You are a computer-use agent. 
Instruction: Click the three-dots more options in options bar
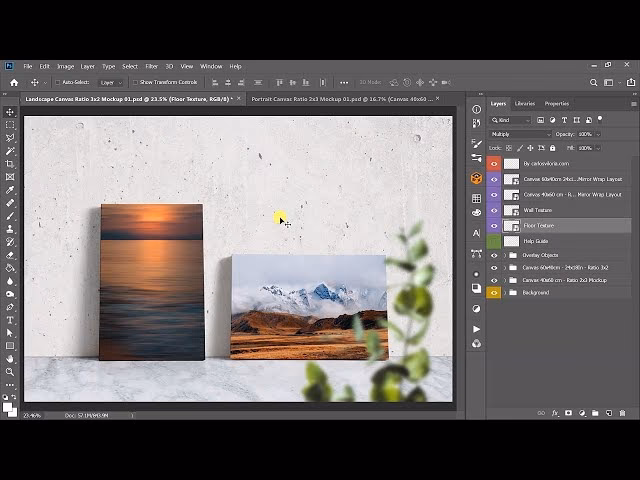tap(344, 82)
